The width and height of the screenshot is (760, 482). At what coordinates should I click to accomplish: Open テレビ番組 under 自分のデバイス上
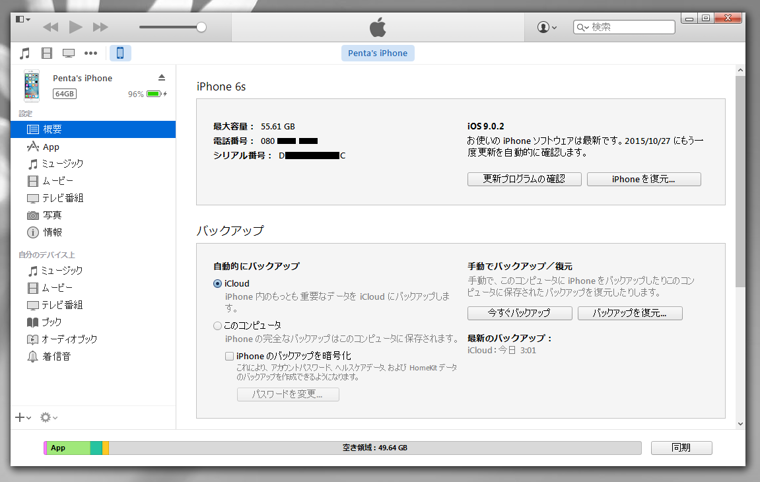tap(93, 305)
